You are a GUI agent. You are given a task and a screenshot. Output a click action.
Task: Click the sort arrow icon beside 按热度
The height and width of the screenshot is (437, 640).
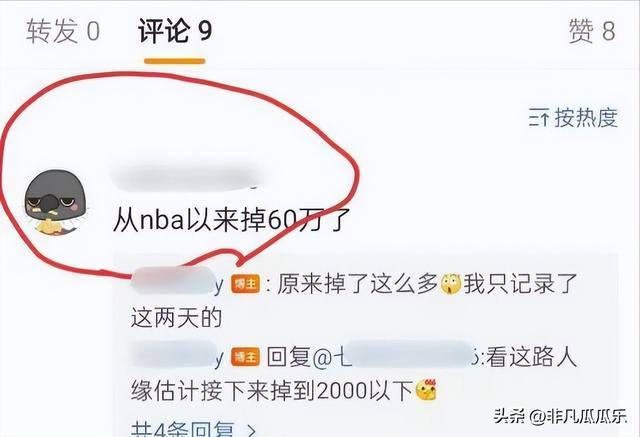(538, 118)
